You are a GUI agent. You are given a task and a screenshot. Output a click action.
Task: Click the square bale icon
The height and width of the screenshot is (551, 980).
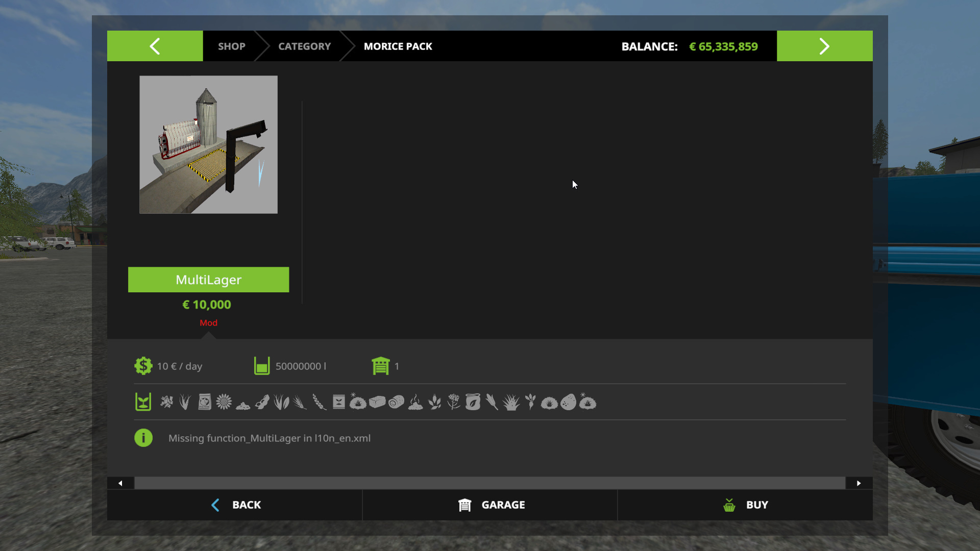point(377,402)
